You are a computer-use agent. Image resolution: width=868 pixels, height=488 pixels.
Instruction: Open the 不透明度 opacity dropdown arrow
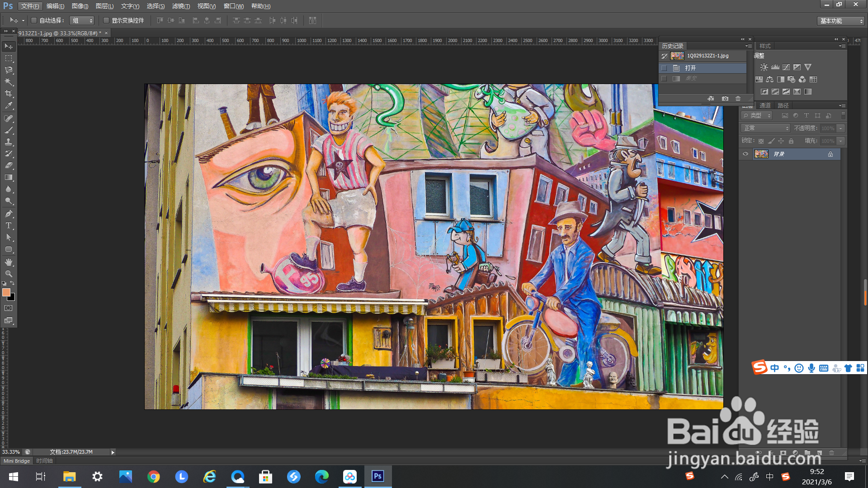point(841,128)
